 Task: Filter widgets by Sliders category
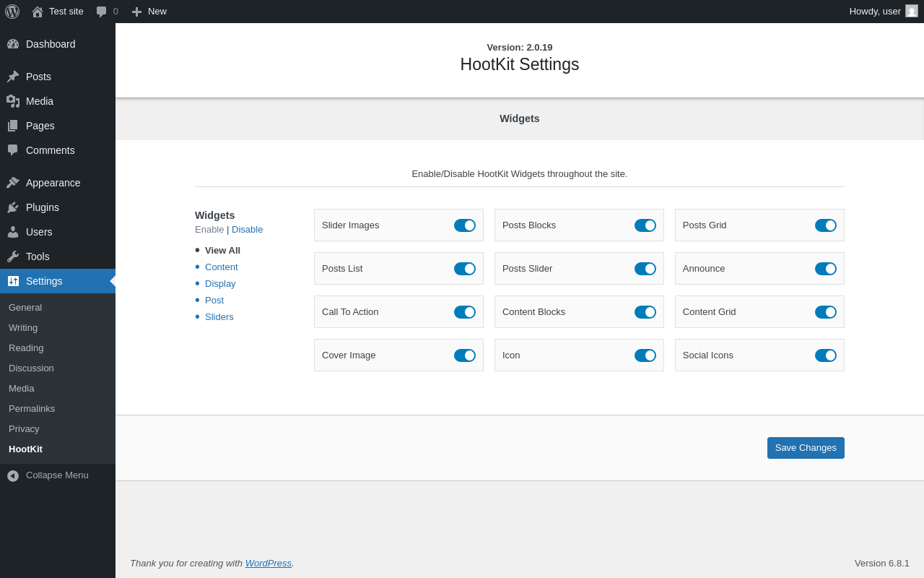219,317
